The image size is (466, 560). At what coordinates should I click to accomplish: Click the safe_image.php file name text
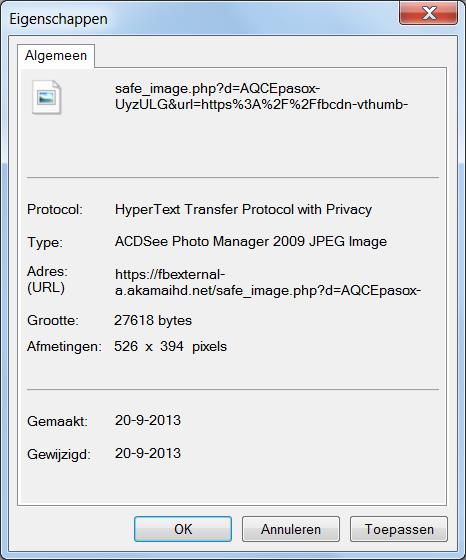(x=261, y=96)
